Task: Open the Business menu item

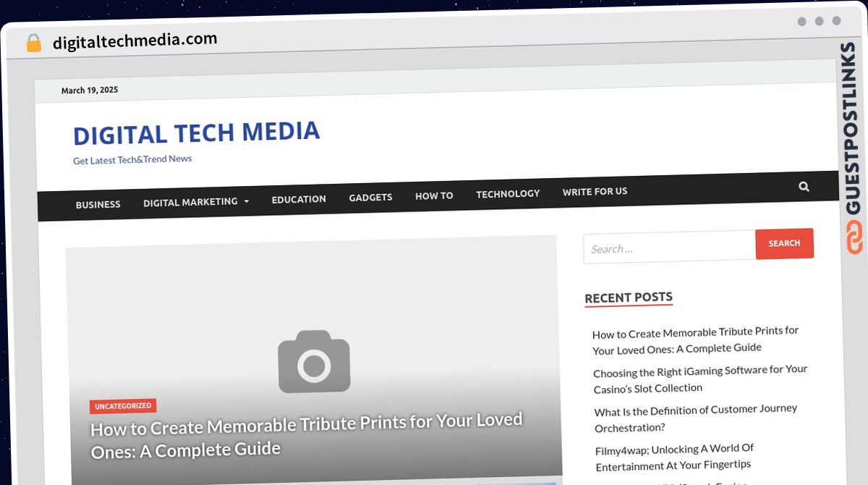Action: [98, 204]
